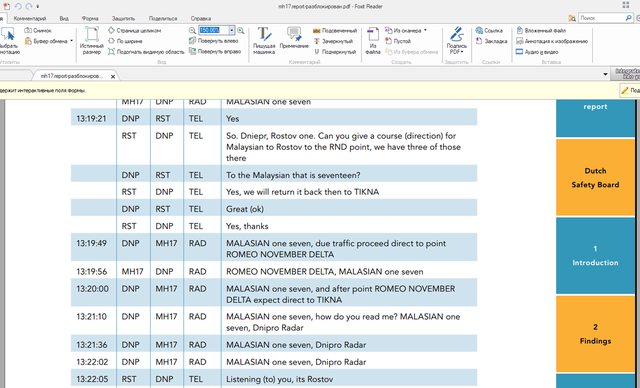This screenshot has width=640, height=388.
Task: Open the Справка ribbon tab
Action: point(200,18)
